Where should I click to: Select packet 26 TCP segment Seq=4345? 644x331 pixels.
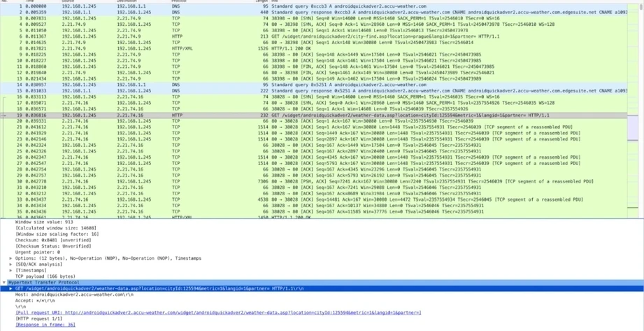[x=314, y=157]
